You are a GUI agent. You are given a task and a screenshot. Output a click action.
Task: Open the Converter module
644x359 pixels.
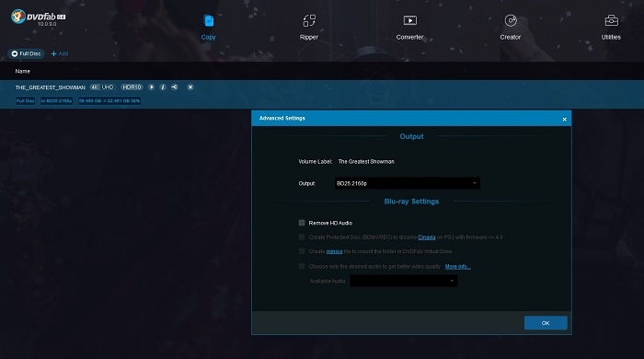(x=409, y=27)
